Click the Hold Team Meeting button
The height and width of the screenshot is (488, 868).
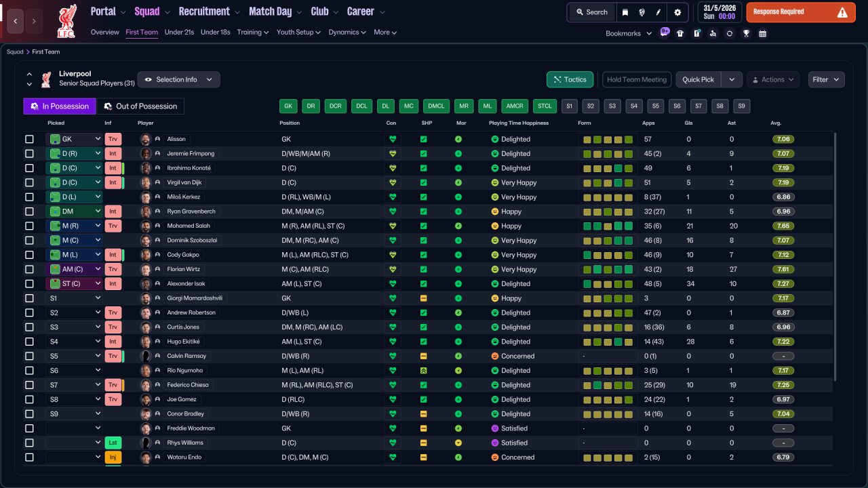coord(637,79)
